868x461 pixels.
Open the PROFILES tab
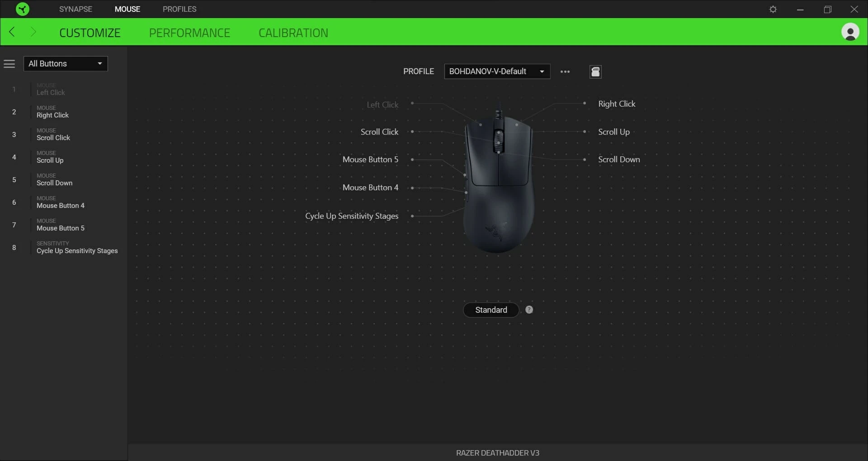(179, 9)
